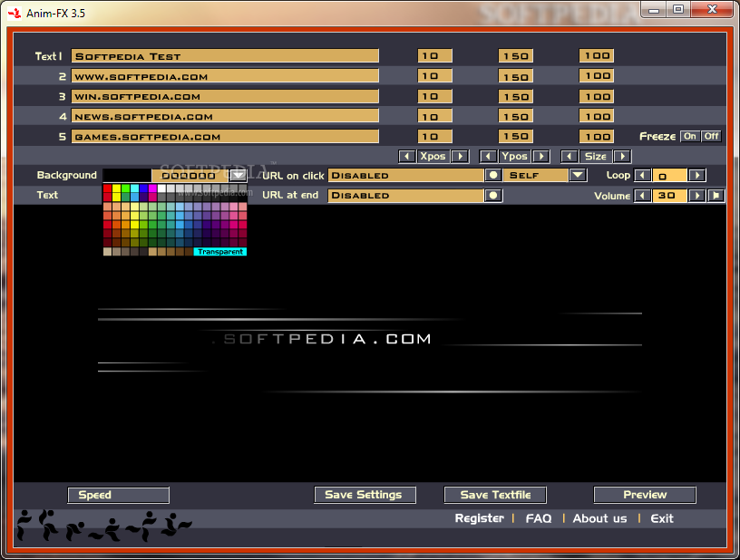Pick the bright cyan swatch in top row
Viewport: 740px width, 560px height.
[134, 188]
